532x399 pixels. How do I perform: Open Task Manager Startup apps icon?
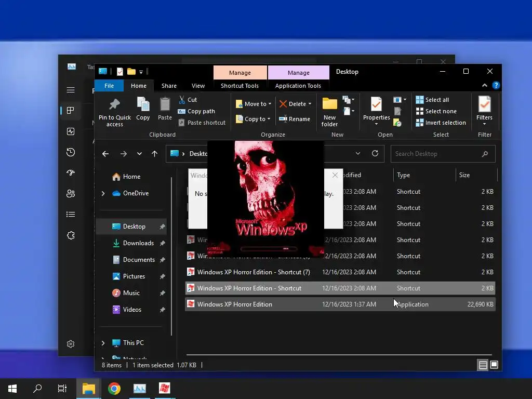click(71, 172)
